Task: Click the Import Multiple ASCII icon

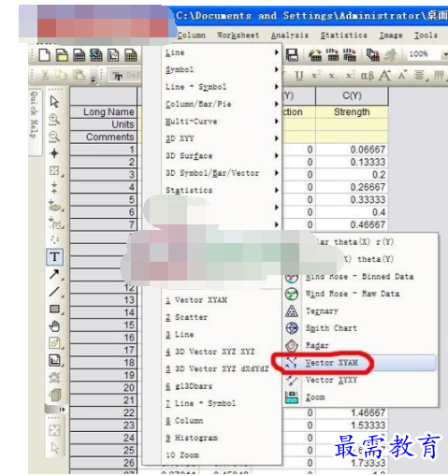Action: click(350, 55)
